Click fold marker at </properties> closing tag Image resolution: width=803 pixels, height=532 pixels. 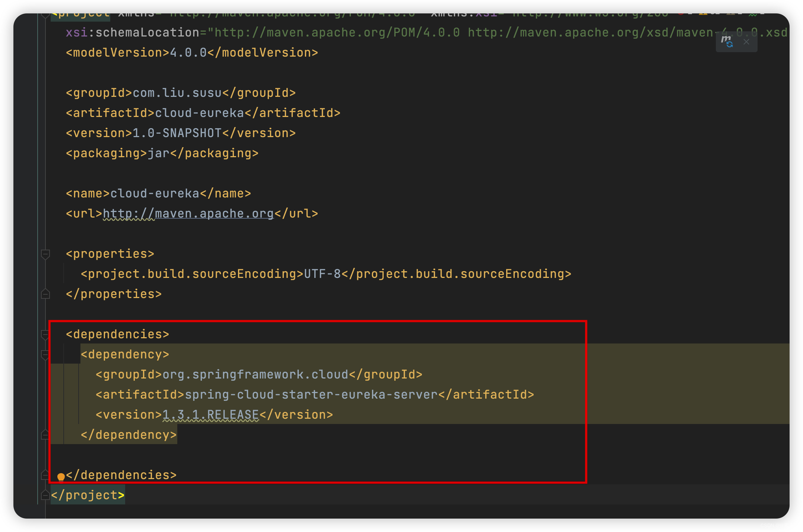(45, 294)
